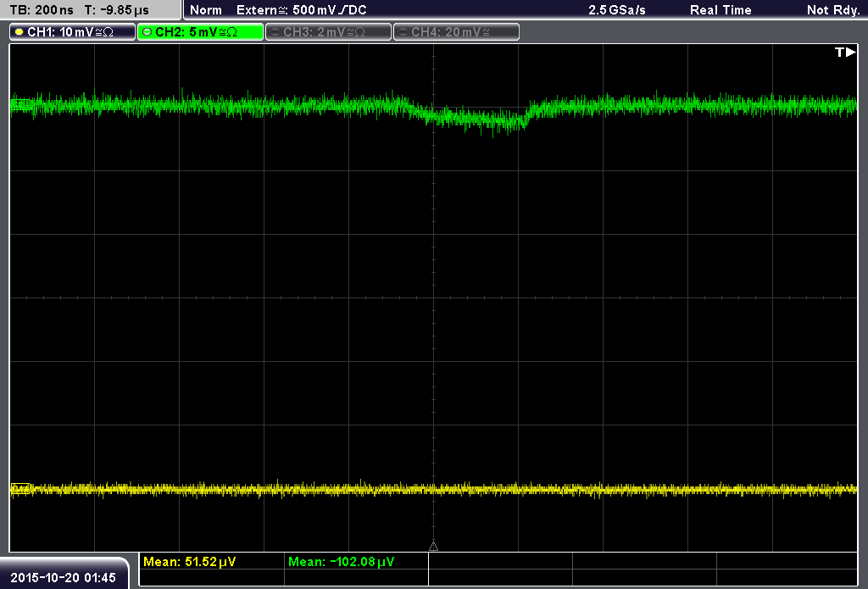868x589 pixels.
Task: Select the CH1 10 mV channel tab
Action: tap(73, 32)
